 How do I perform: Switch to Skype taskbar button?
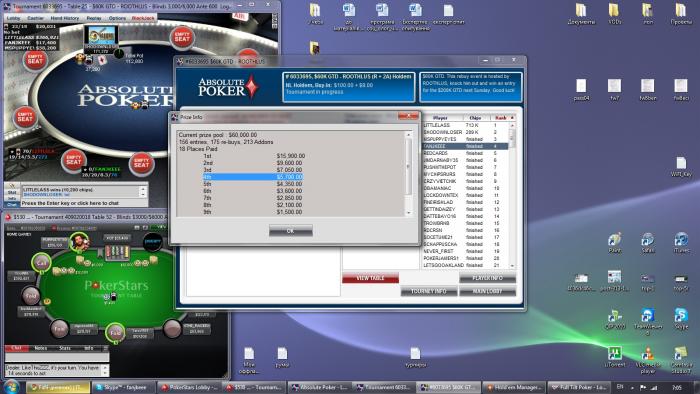(x=124, y=387)
